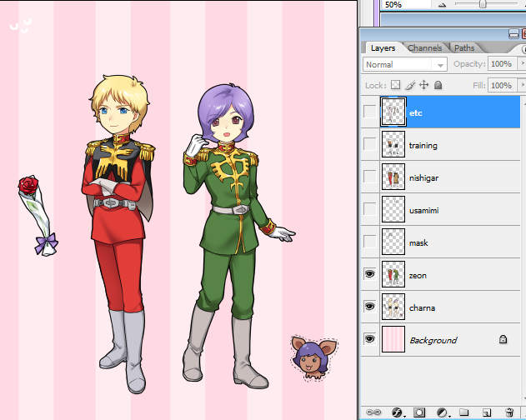Click the training layer thumbnail
This screenshot has width=526, height=420.
coord(393,144)
